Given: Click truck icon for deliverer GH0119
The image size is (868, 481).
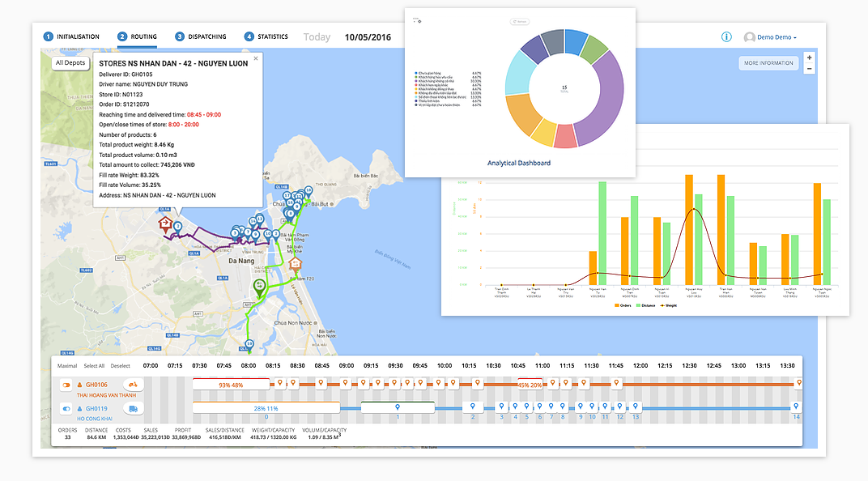Looking at the screenshot, I should point(131,409).
